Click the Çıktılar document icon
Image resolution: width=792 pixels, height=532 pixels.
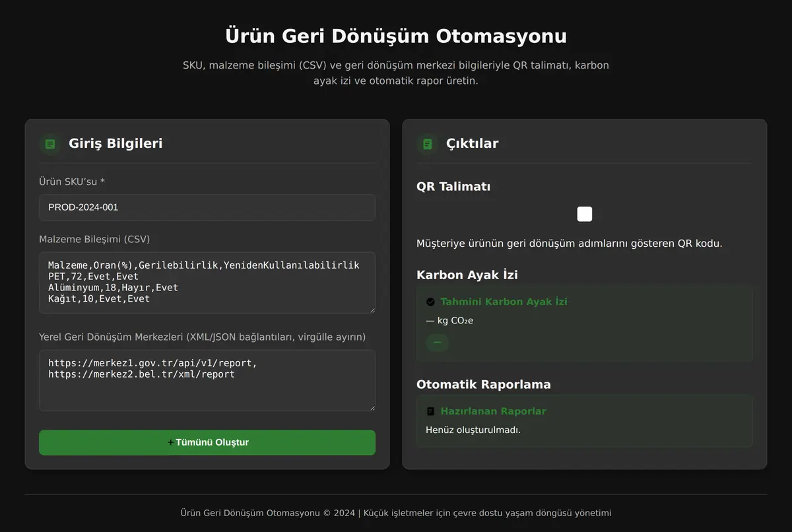tap(427, 144)
